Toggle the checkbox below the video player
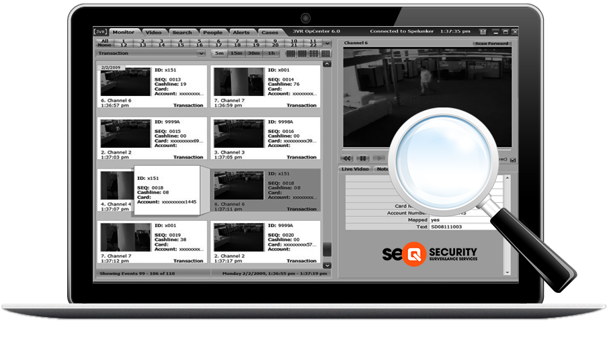Viewport: 607px width, 364px height. (x=513, y=160)
